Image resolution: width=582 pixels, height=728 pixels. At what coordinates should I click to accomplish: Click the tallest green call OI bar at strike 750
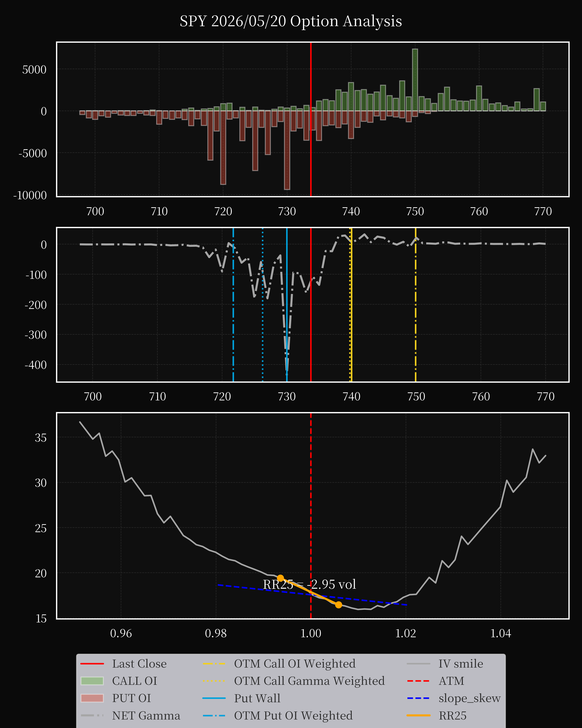tap(415, 80)
